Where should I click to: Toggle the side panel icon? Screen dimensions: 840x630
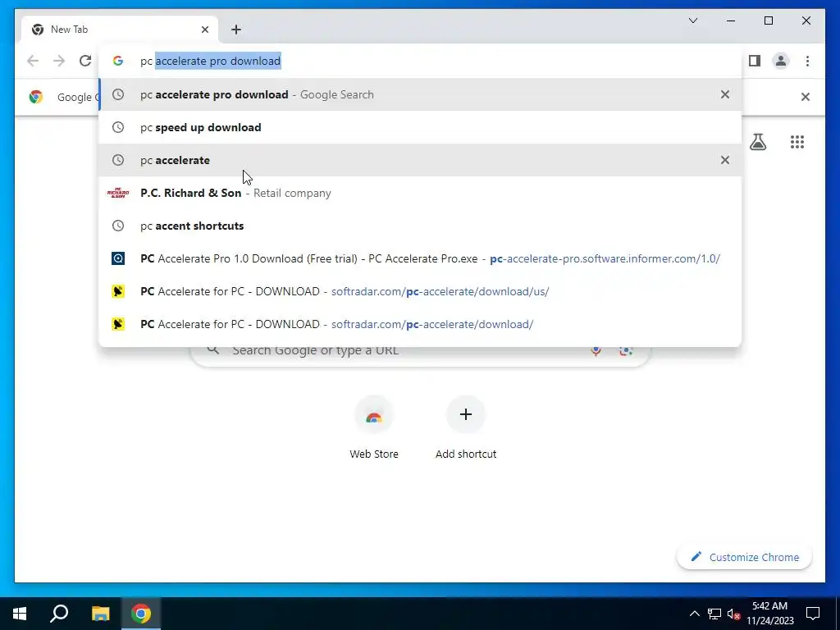(x=755, y=61)
